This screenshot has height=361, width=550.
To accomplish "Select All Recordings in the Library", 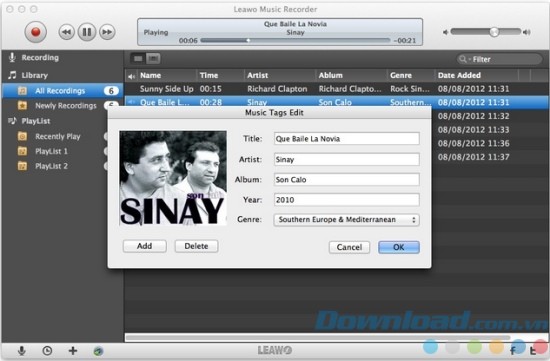I will pyautogui.click(x=62, y=91).
